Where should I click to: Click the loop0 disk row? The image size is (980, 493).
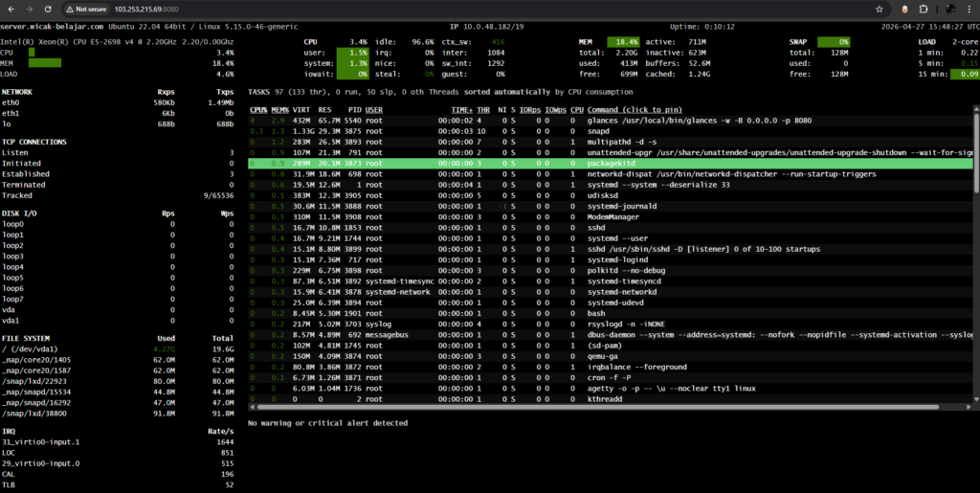pyautogui.click(x=118, y=224)
